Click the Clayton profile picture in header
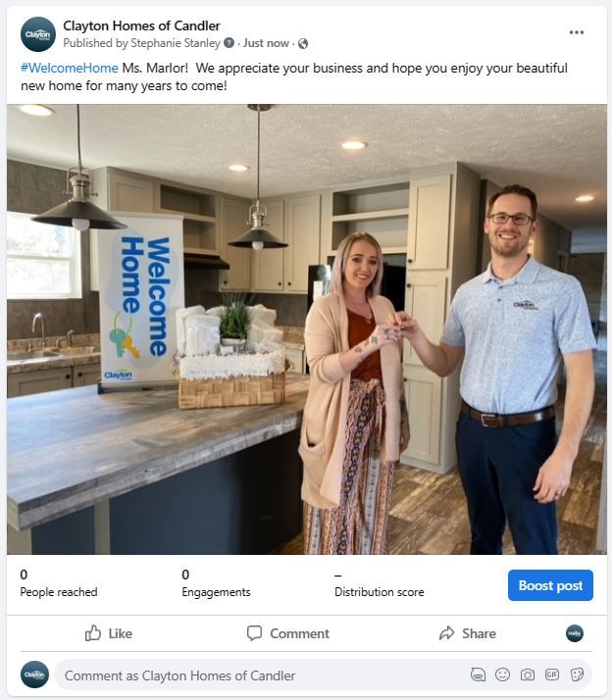Image resolution: width=612 pixels, height=700 pixels. click(38, 34)
